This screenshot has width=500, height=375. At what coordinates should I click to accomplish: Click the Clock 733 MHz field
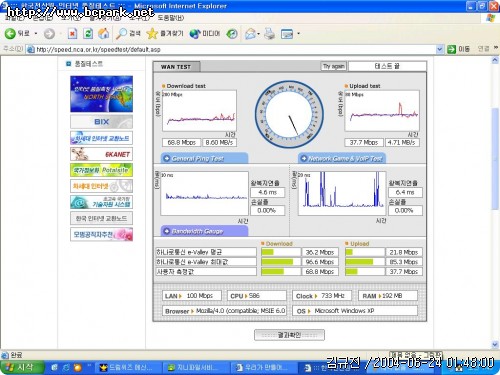point(322,296)
